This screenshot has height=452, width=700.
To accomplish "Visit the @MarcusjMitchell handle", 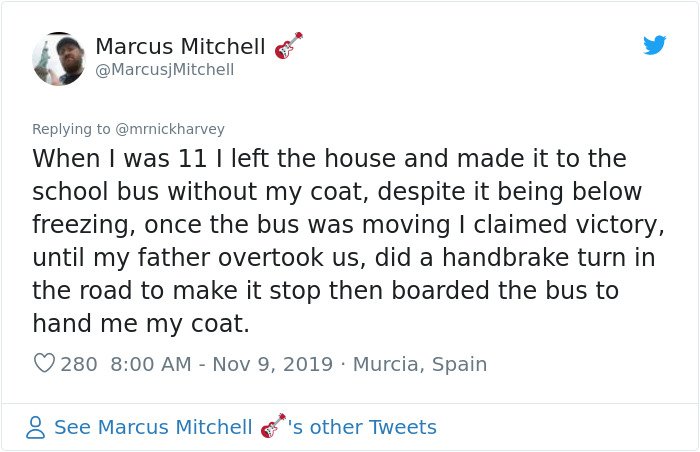I will (165, 70).
